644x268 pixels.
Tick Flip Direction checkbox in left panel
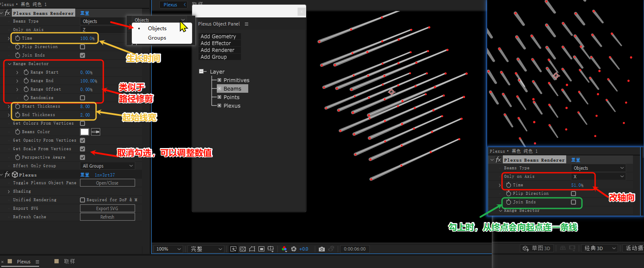click(82, 47)
